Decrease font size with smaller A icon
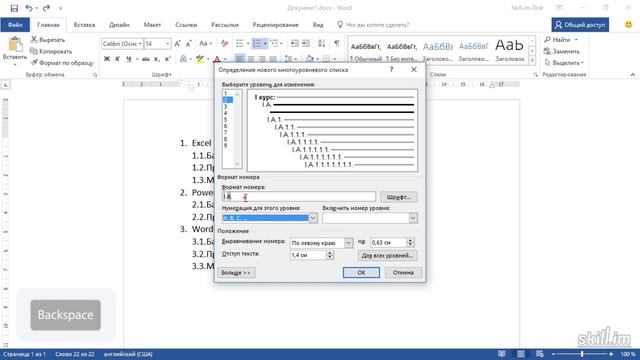 click(x=189, y=44)
